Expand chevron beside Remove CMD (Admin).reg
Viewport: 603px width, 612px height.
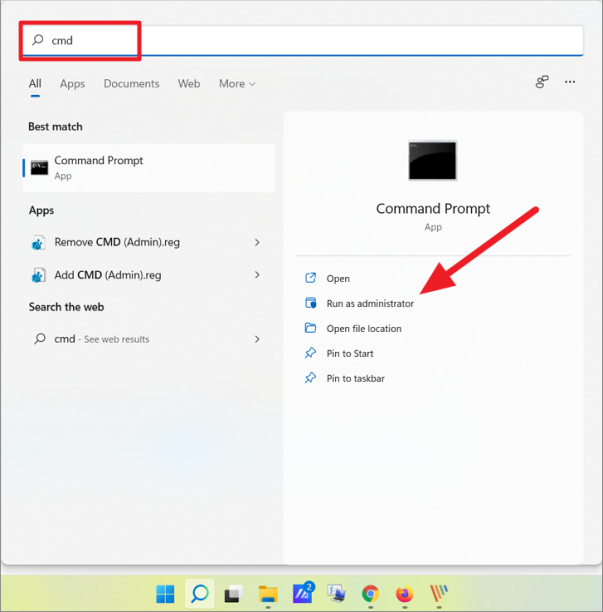click(257, 242)
